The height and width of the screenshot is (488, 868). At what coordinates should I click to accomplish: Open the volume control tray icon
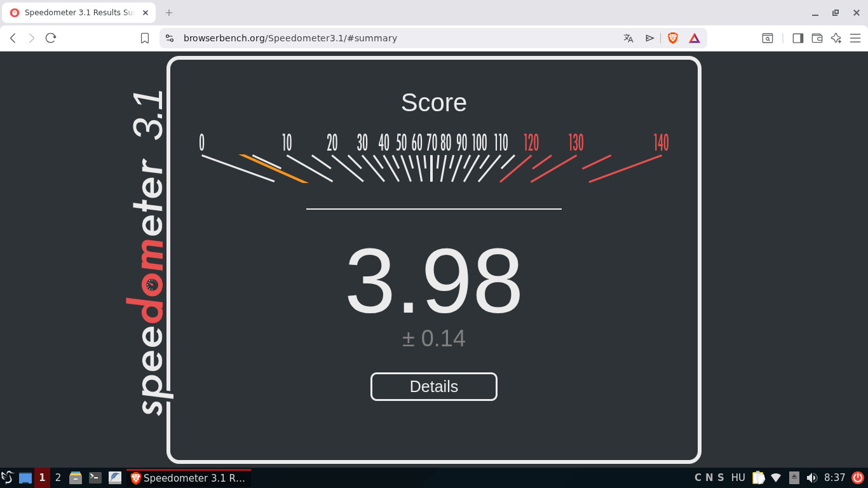click(811, 478)
